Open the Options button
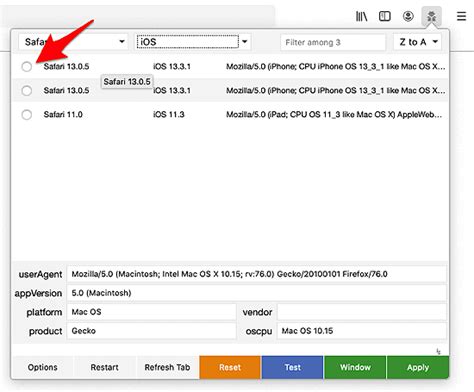Screen dimensions: 474x392 (x=43, y=367)
